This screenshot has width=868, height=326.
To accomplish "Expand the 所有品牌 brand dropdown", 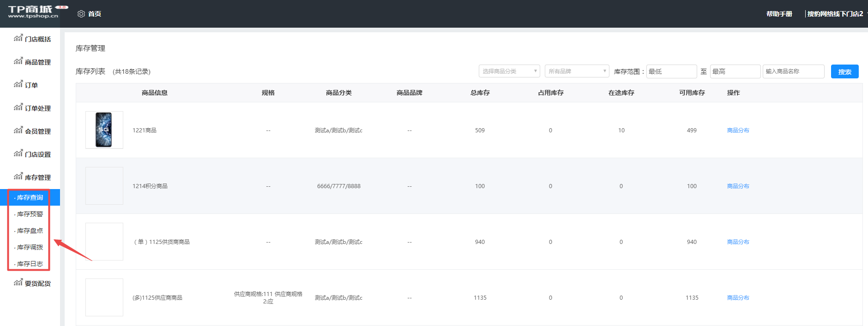I will tap(577, 71).
